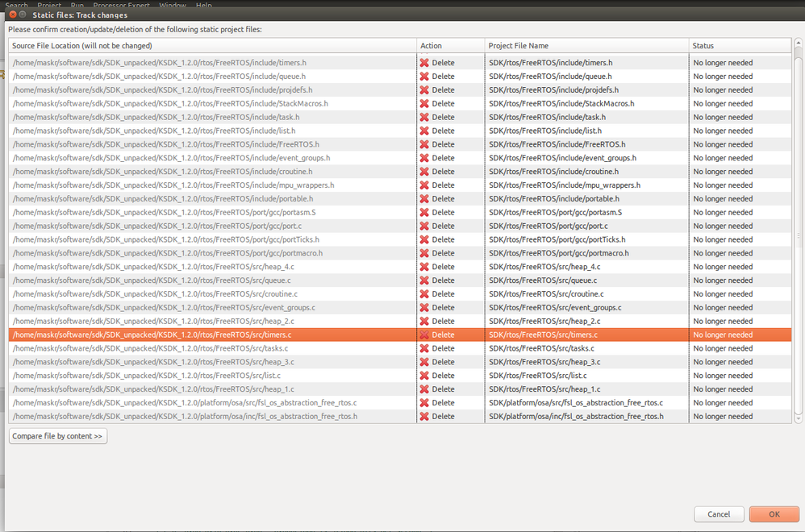The width and height of the screenshot is (805, 532).
Task: Click the Delete icon for fsl_os_abstraction_free_rtos.c
Action: click(x=424, y=403)
